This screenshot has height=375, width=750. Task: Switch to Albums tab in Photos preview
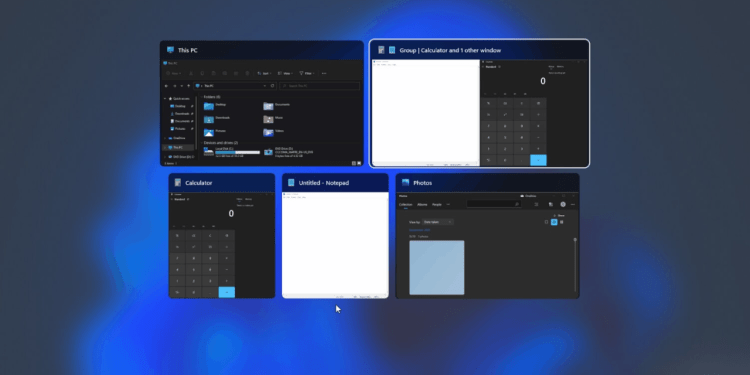click(422, 204)
